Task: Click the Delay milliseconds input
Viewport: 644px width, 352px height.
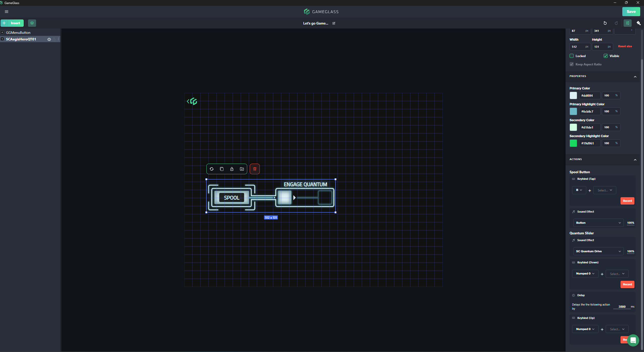Action: pos(622,307)
